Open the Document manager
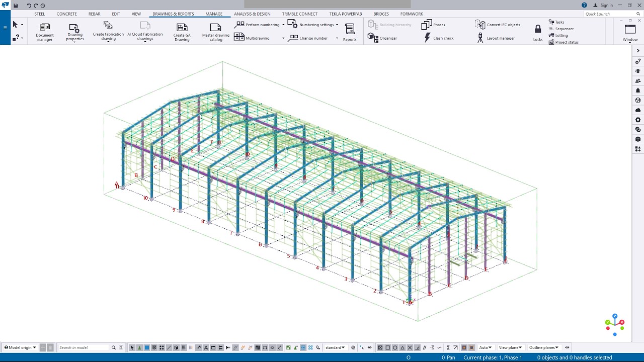This screenshot has width=644, height=362. pyautogui.click(x=44, y=31)
